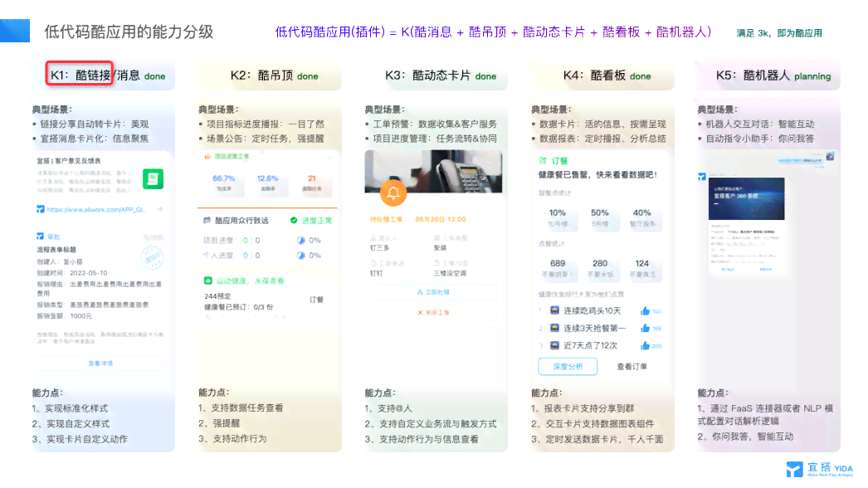The height and width of the screenshot is (488, 868).
Task: Click the 宜搭 YIDA logo
Action: (820, 469)
